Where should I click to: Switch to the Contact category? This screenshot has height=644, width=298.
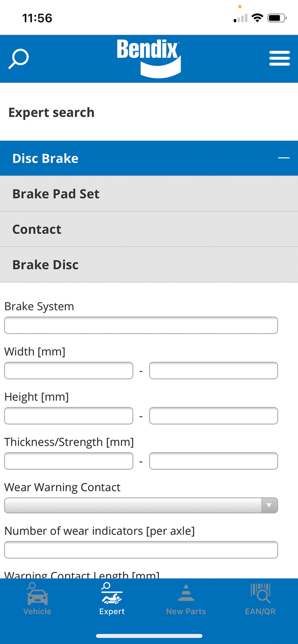(x=37, y=229)
